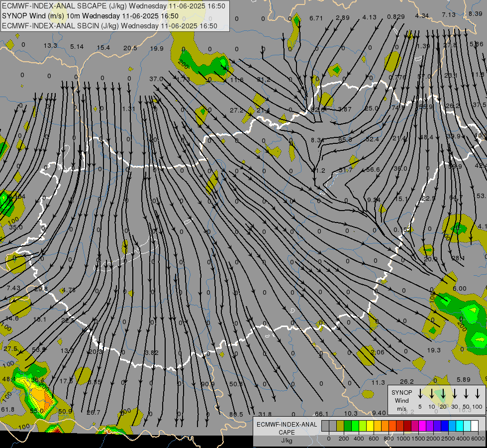Choose the pale light-cyan CAPE legend swatch
The width and height of the screenshot is (487, 448).
pos(467,426)
